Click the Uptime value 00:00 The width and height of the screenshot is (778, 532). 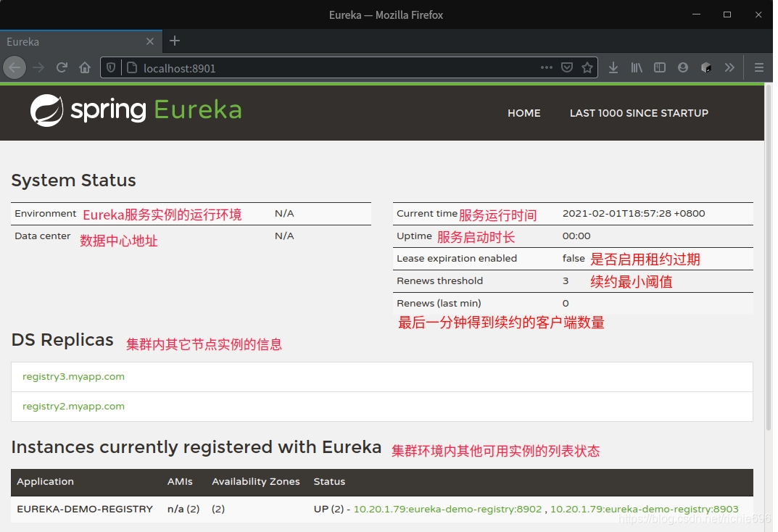coord(576,236)
